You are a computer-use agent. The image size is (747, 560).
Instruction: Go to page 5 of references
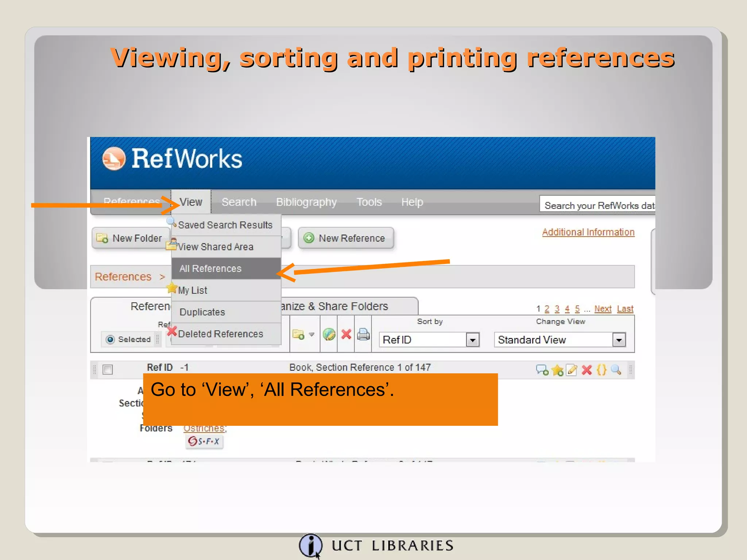(x=577, y=309)
